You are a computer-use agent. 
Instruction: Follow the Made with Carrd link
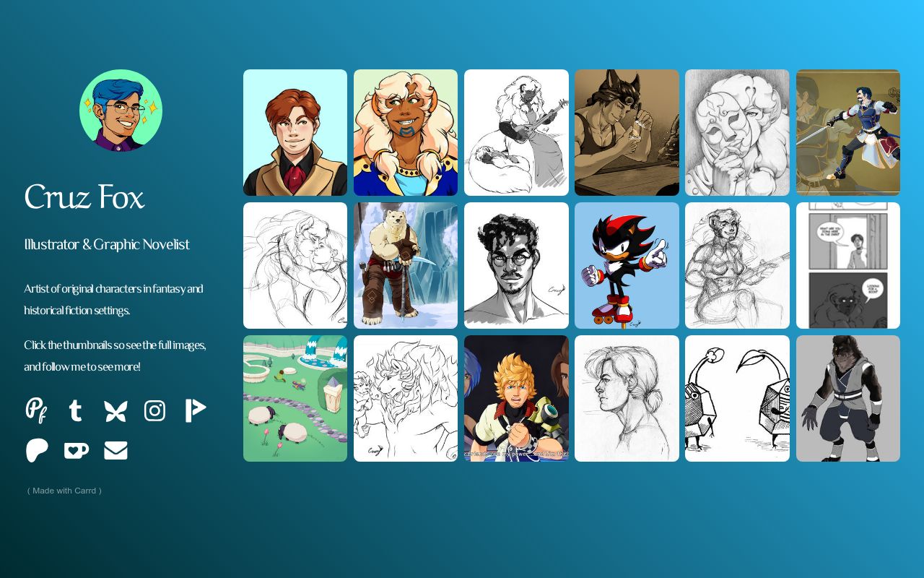point(64,491)
